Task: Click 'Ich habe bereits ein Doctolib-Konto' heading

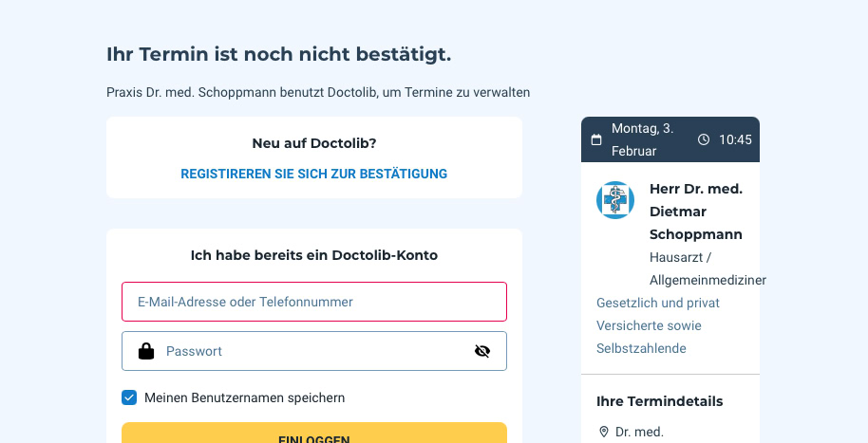Action: coord(313,255)
